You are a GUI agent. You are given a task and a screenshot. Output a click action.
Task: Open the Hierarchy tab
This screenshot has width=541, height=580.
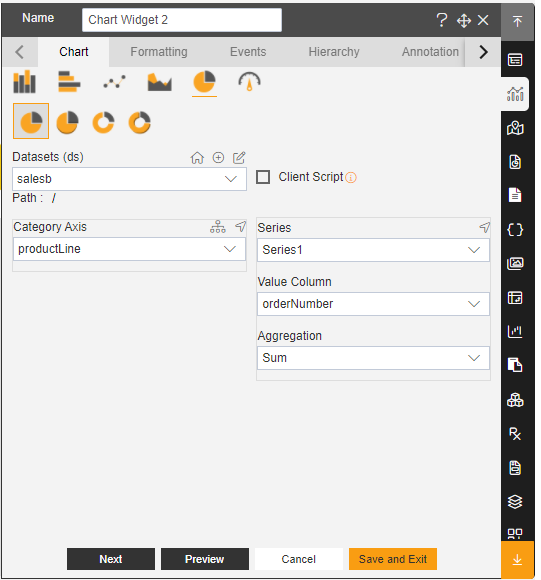(334, 52)
